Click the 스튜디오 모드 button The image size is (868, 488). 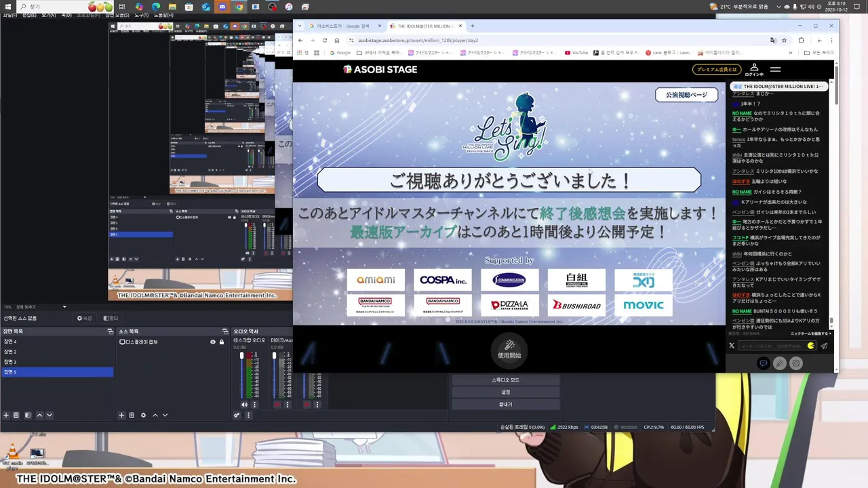point(506,380)
